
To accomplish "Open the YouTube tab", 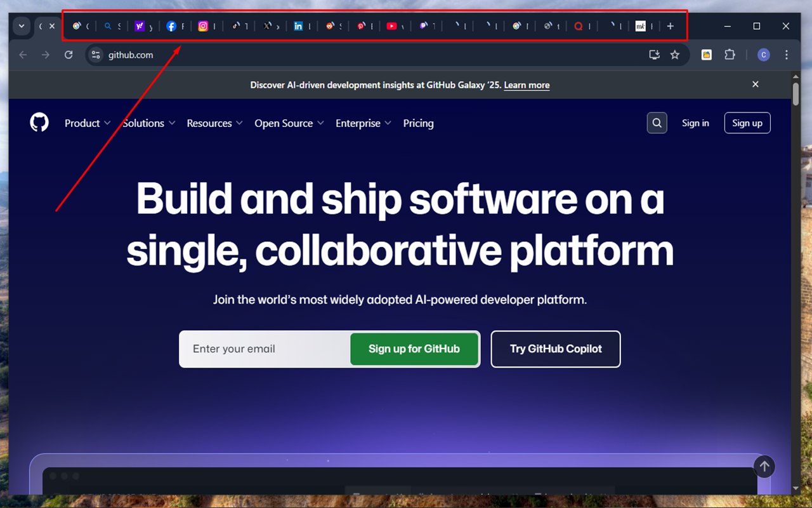I will (x=396, y=27).
